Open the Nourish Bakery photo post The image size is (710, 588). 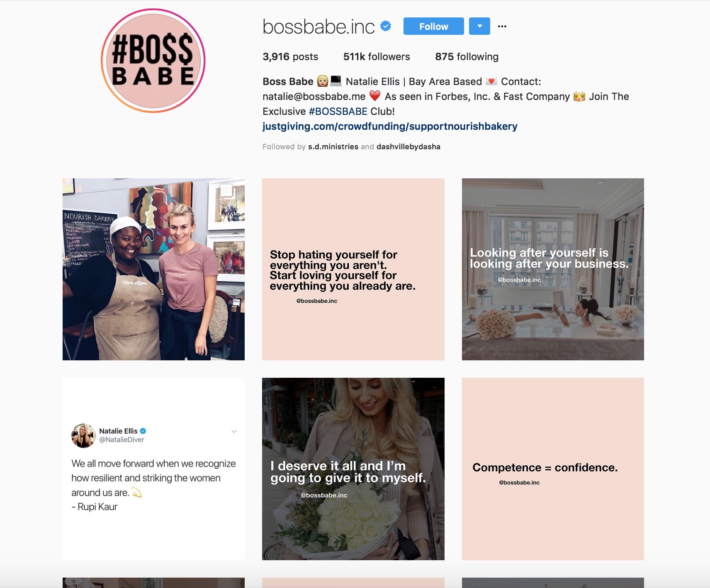[153, 269]
